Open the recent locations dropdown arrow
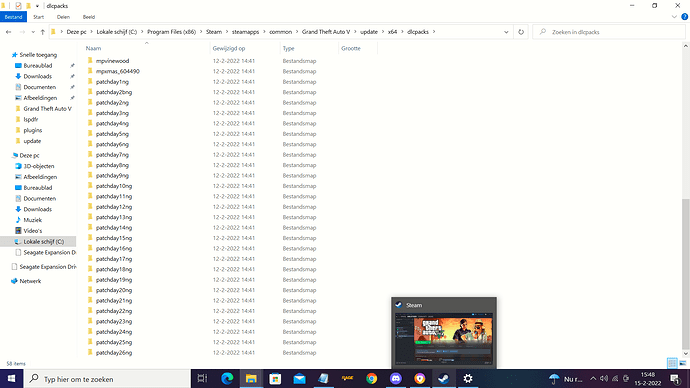 coord(33,32)
